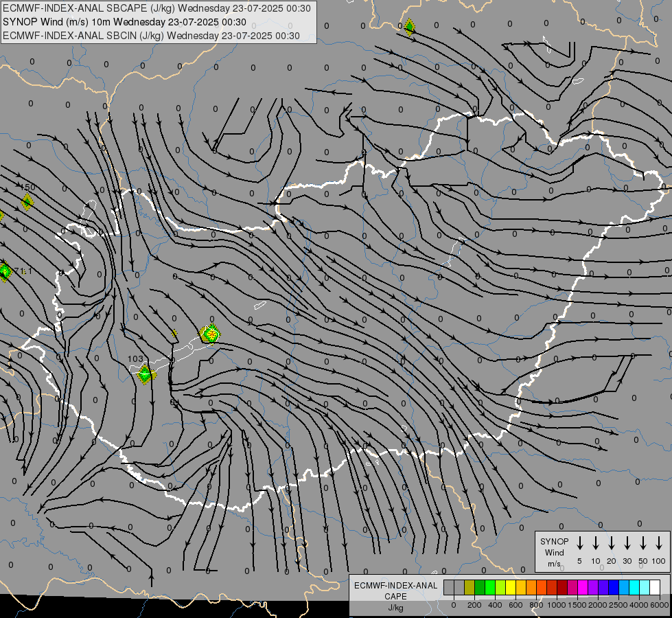
Task: Click the 400 tick label on the CAPE scale
Action: (x=495, y=605)
